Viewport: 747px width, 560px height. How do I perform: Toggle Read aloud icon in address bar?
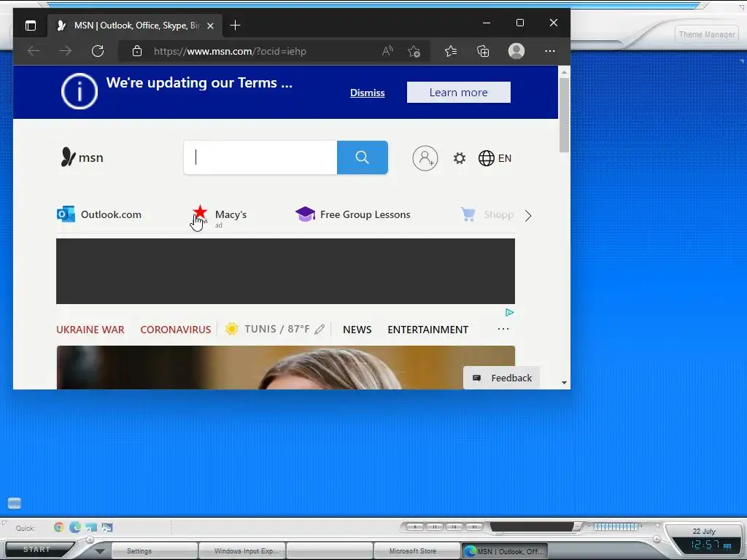point(387,51)
